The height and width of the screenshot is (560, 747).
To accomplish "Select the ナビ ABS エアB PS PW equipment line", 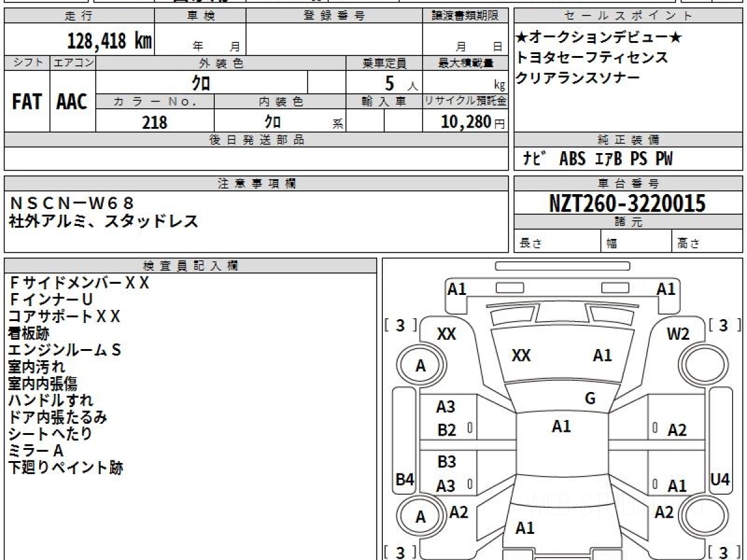I will tap(599, 159).
